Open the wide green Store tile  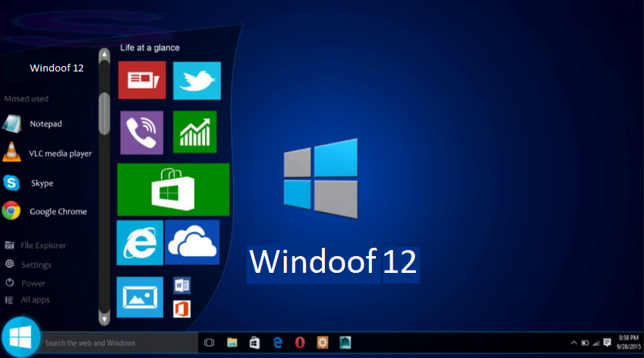point(173,189)
